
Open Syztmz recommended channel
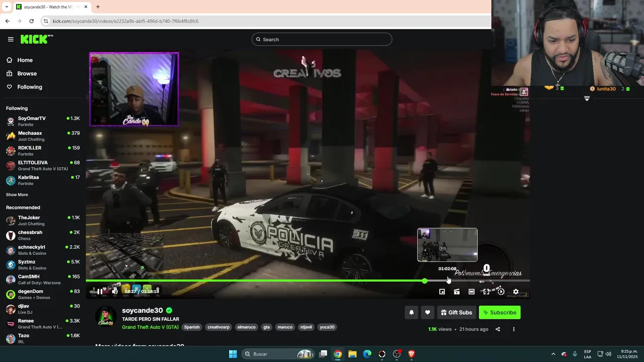point(42,264)
